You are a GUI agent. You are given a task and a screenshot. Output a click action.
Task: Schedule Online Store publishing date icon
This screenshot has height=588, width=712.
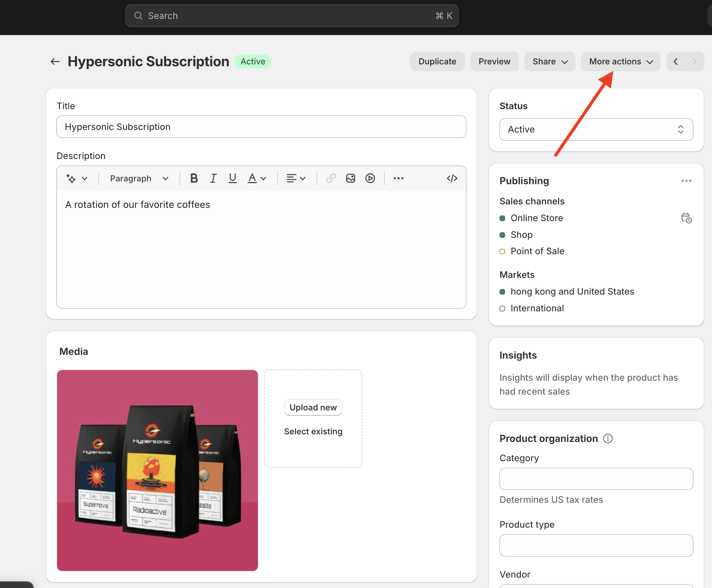[686, 218]
